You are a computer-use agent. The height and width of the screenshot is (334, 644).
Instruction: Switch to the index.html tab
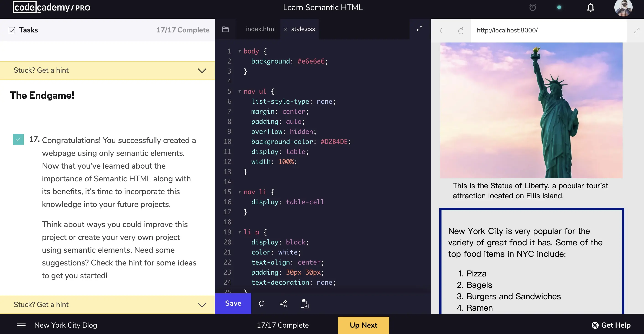pyautogui.click(x=260, y=29)
